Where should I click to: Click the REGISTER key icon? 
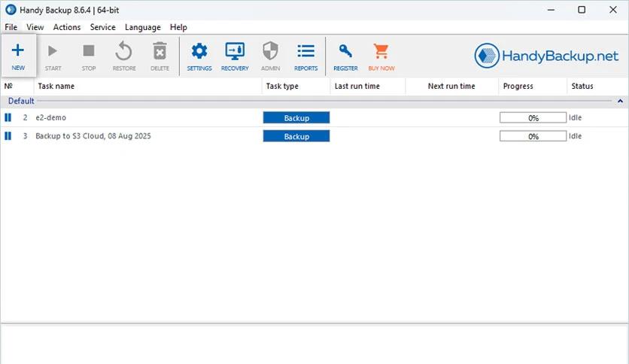[345, 51]
